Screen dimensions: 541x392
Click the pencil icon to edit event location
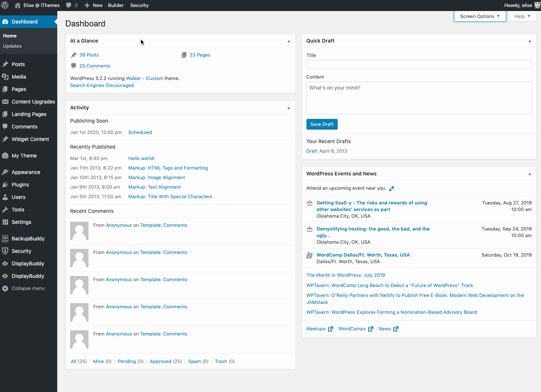pos(392,189)
